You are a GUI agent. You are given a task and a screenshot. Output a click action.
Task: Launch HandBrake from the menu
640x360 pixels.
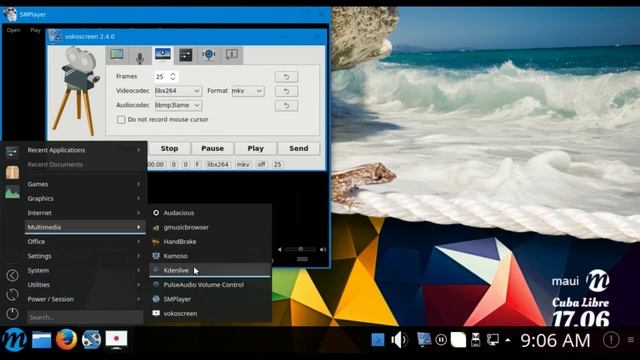coord(210,242)
